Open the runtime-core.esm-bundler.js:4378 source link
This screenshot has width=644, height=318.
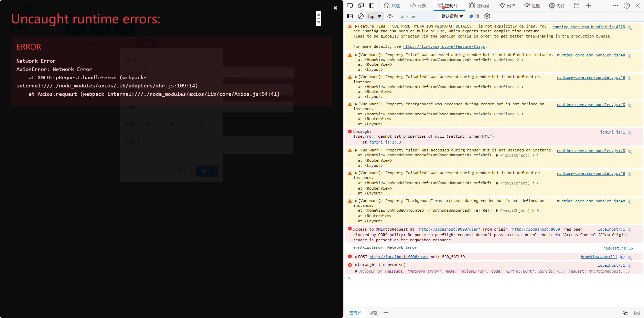click(589, 27)
